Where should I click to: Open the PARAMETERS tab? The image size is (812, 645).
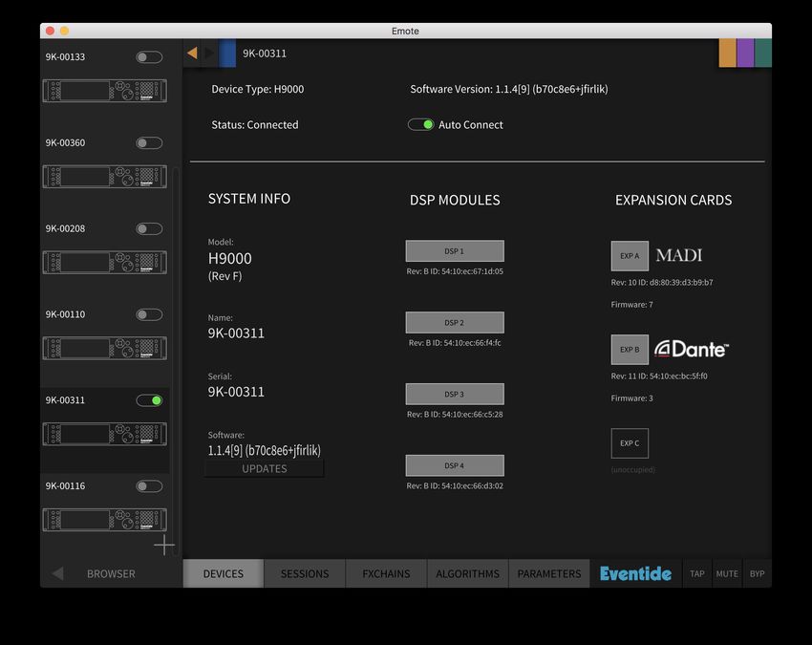point(549,573)
